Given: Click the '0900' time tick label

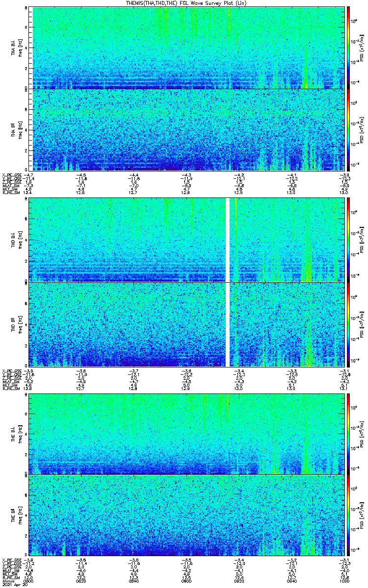Looking at the screenshot, I should click(186, 581).
